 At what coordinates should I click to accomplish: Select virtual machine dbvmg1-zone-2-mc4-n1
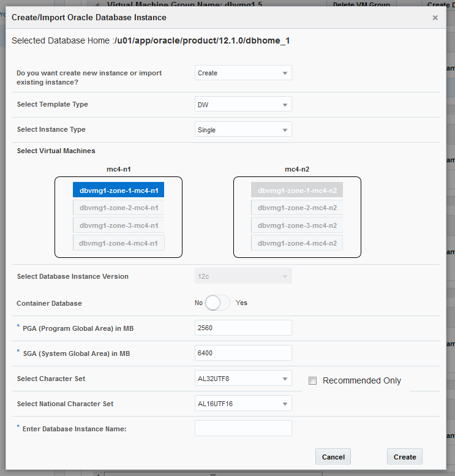[x=118, y=208]
